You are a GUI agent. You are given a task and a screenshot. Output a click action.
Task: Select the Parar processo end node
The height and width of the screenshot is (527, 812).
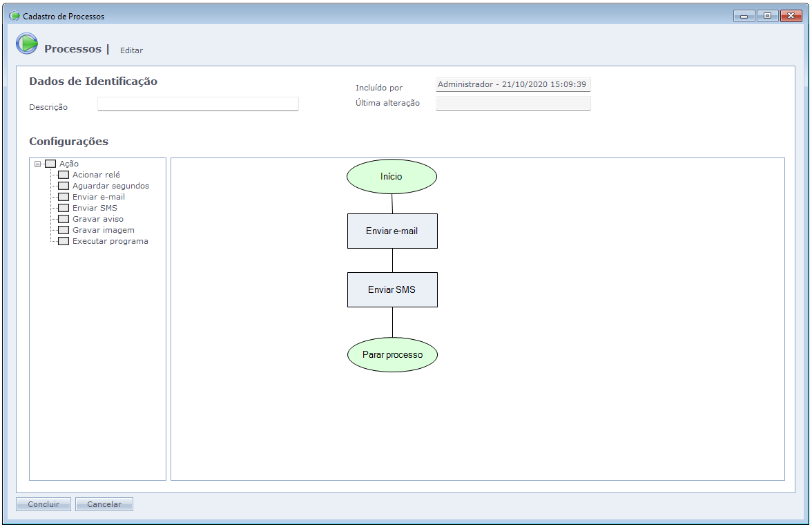click(392, 355)
